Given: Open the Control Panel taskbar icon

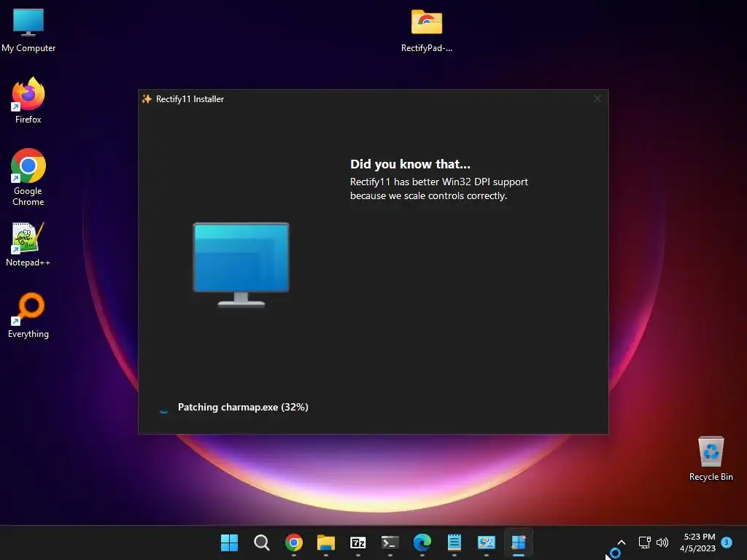Looking at the screenshot, I should point(487,542).
